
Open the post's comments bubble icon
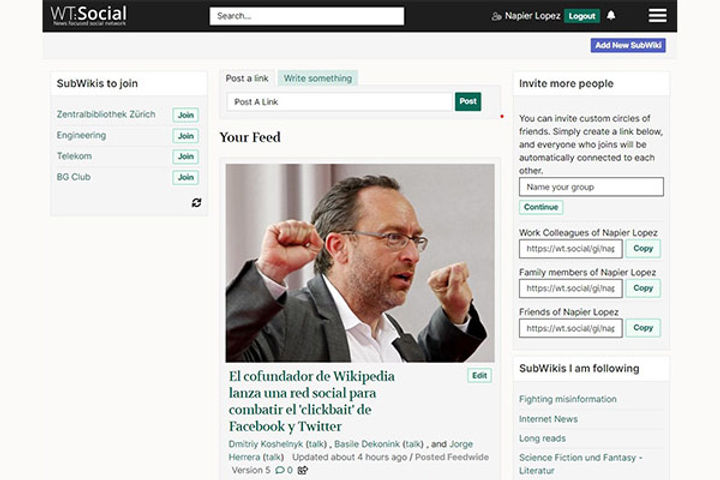[x=279, y=470]
